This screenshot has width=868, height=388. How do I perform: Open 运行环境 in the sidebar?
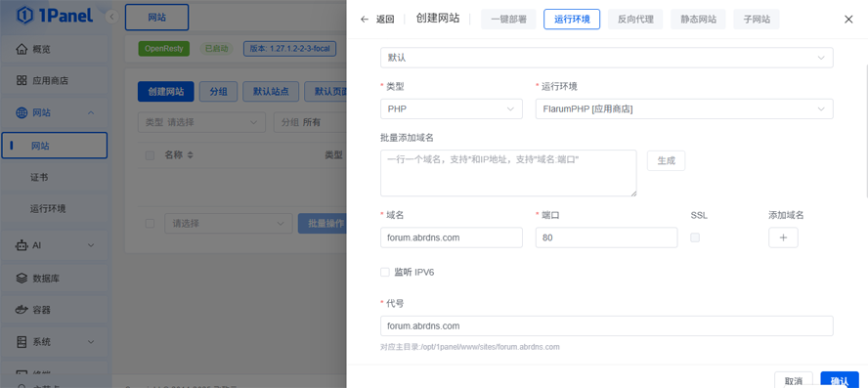55,209
